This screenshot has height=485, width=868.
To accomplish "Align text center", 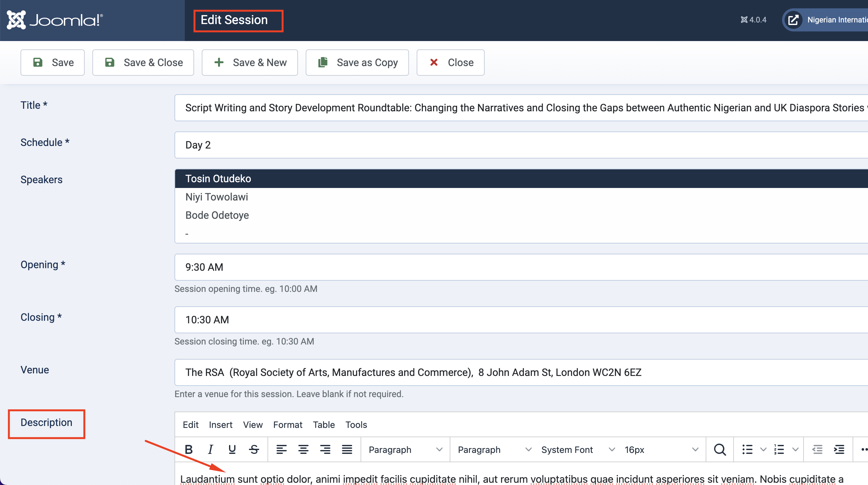I will tap(303, 450).
